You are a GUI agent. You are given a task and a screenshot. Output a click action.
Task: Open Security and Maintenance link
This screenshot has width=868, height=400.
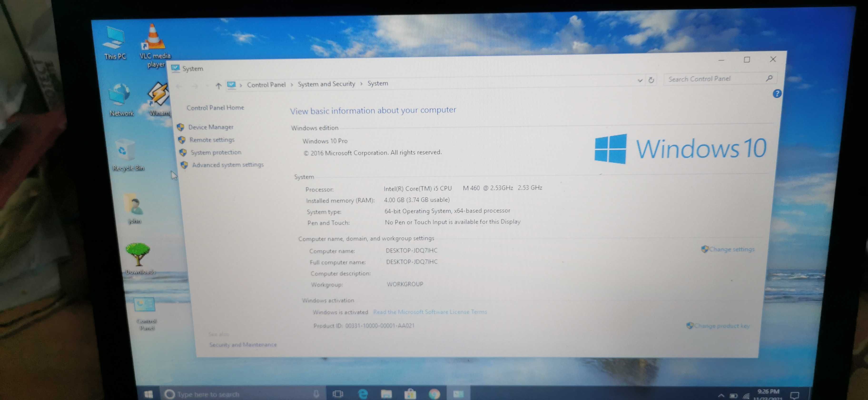(x=243, y=345)
